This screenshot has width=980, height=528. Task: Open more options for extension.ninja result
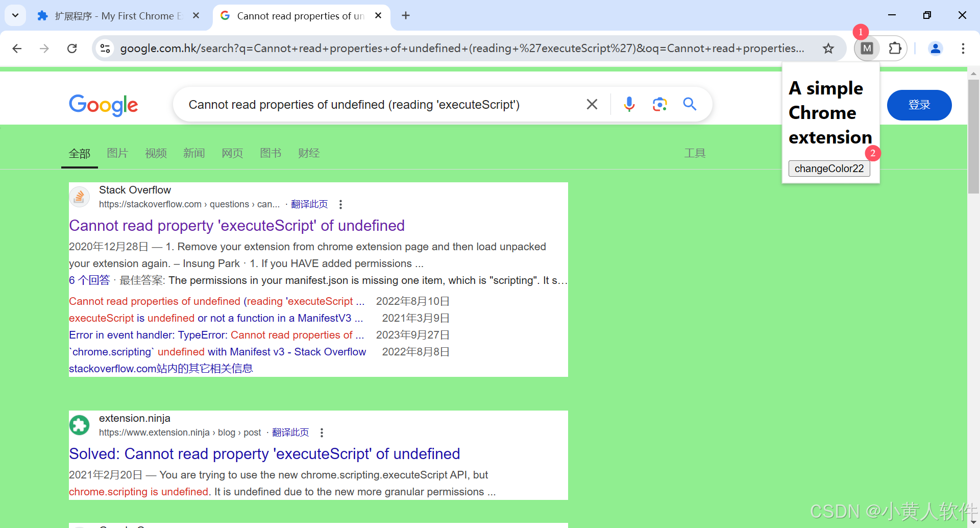pyautogui.click(x=322, y=433)
